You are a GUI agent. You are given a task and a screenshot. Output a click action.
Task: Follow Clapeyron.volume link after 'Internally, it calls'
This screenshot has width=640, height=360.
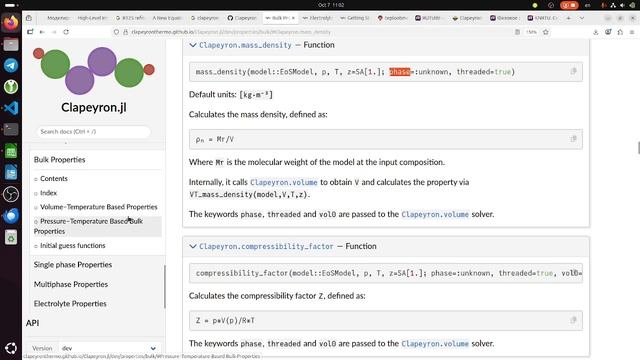pyautogui.click(x=284, y=182)
